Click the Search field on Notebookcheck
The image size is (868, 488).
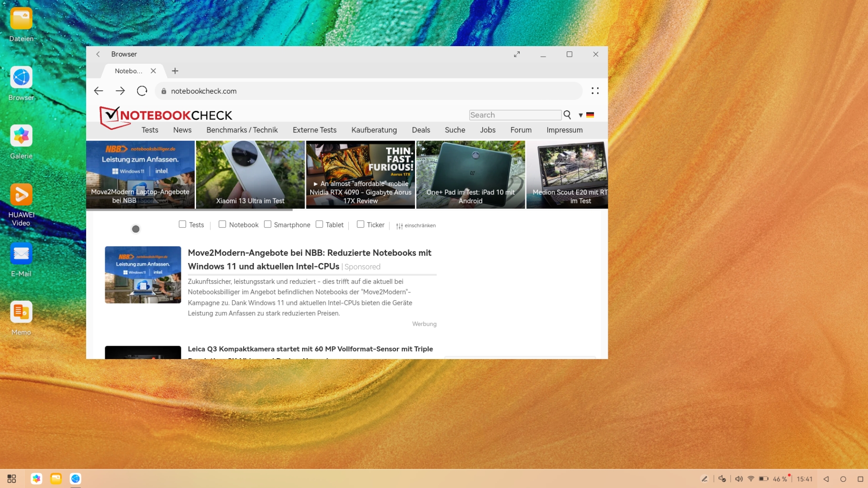[x=515, y=115]
